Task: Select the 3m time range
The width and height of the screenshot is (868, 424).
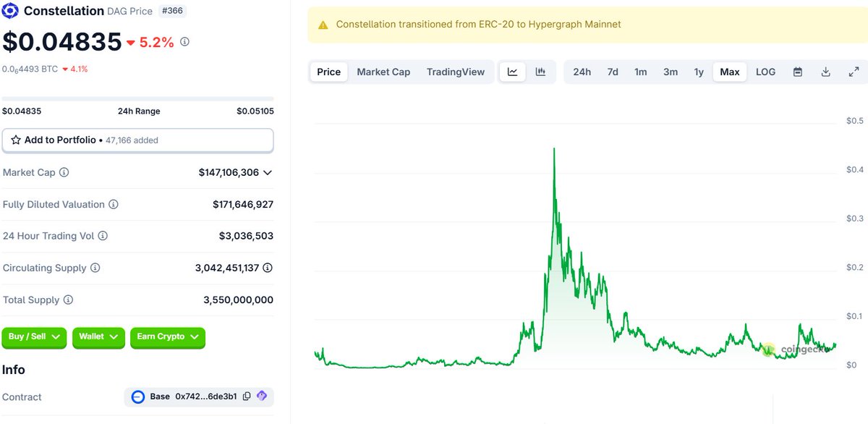Action: click(671, 72)
